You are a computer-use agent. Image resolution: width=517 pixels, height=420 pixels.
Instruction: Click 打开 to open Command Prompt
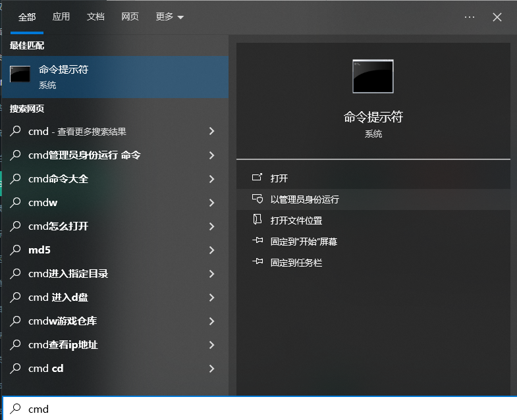click(x=373, y=178)
